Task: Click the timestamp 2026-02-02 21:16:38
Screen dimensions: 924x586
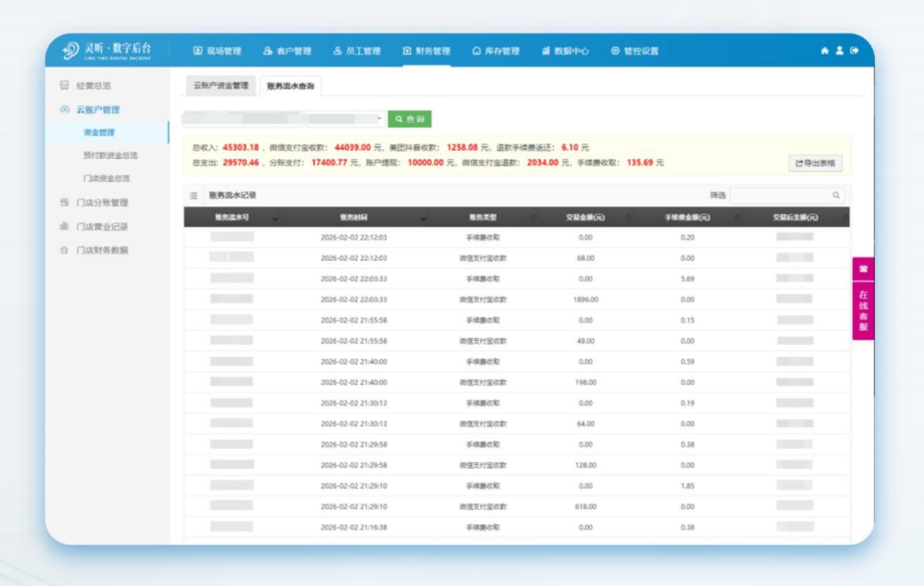Action: pyautogui.click(x=354, y=528)
